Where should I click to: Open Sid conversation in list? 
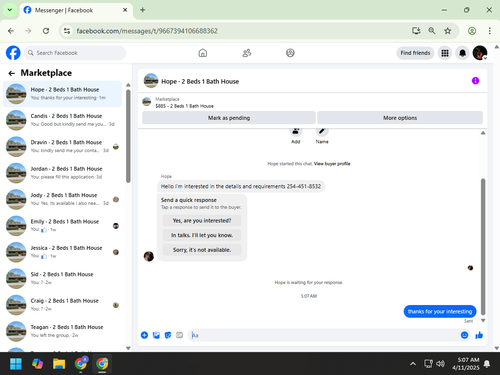[x=62, y=278]
